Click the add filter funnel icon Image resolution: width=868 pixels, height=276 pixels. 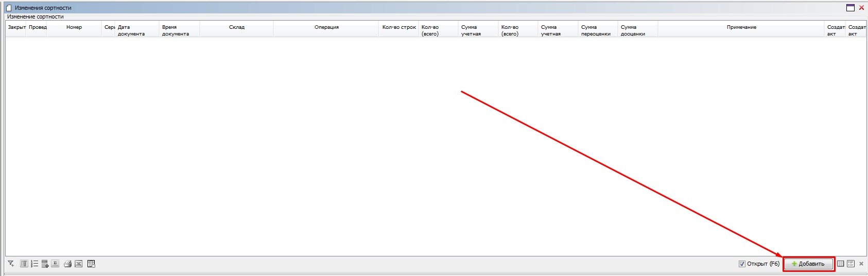[x=11, y=264]
